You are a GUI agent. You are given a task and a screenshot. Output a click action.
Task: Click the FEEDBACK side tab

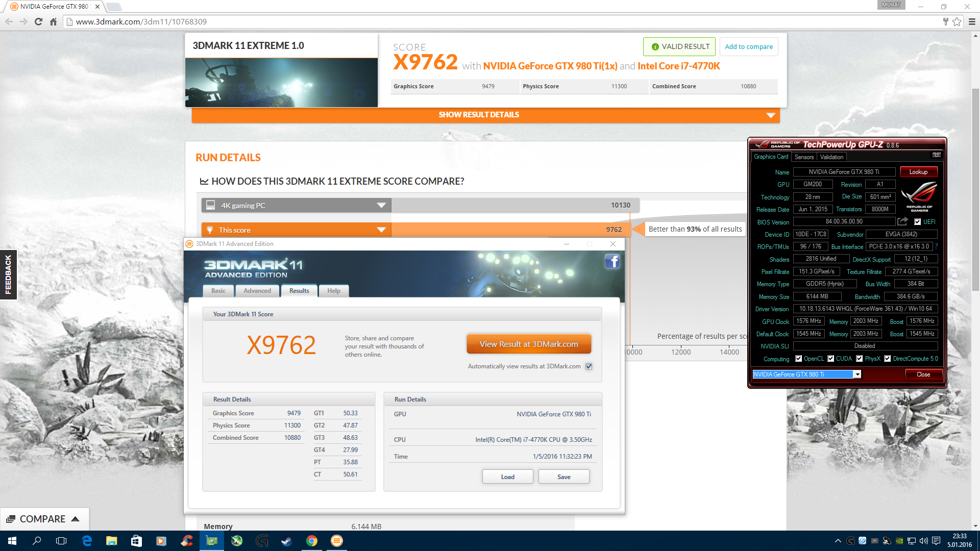8,274
